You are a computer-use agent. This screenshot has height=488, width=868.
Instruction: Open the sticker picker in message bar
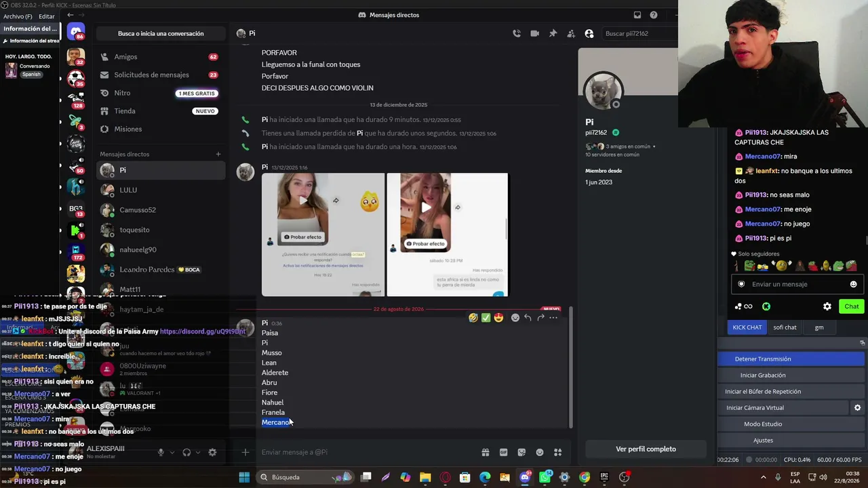click(521, 452)
